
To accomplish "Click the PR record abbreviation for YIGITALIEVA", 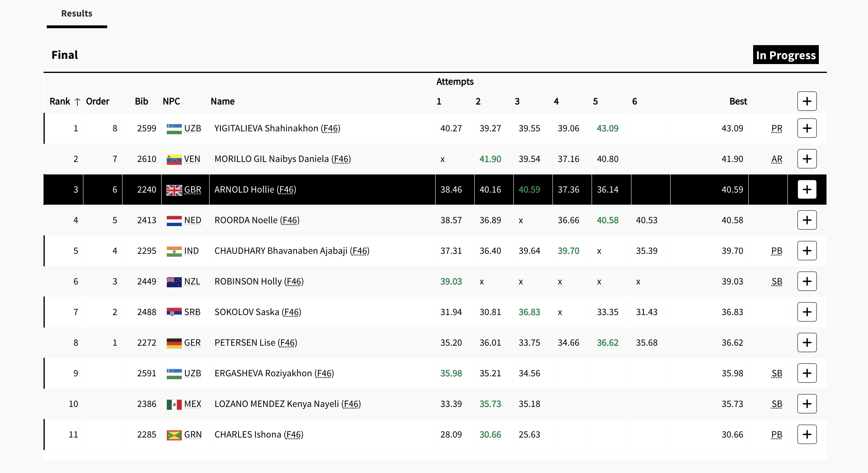I will pos(777,129).
